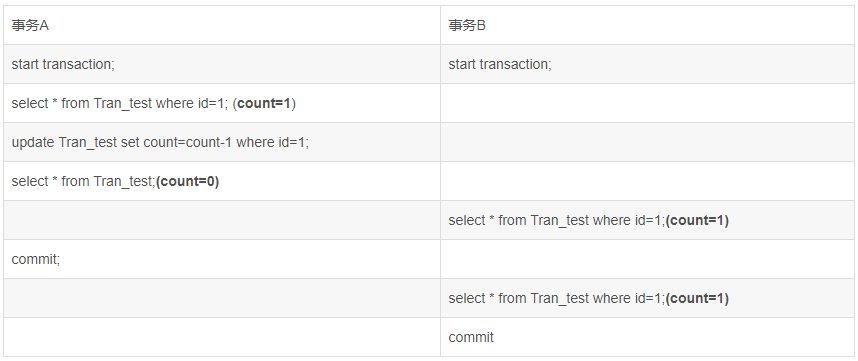Image resolution: width=858 pixels, height=361 pixels.
Task: Click transaction B's second select statement
Action: pos(589,298)
